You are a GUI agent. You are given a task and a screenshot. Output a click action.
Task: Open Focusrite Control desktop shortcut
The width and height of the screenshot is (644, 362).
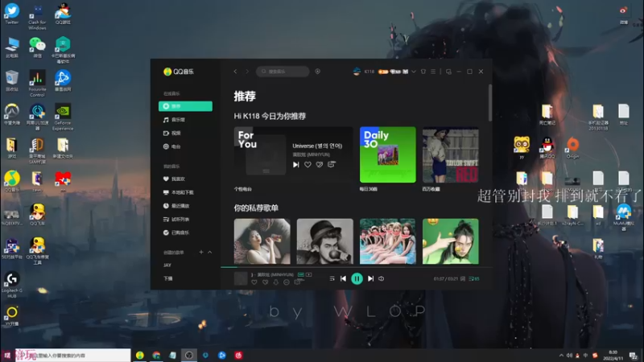pyautogui.click(x=37, y=84)
